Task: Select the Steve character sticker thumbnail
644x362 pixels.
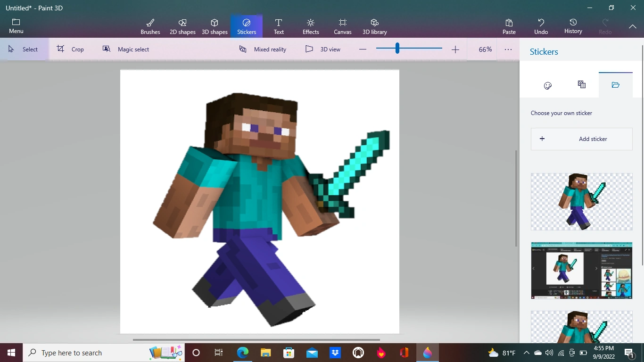Action: 581,202
